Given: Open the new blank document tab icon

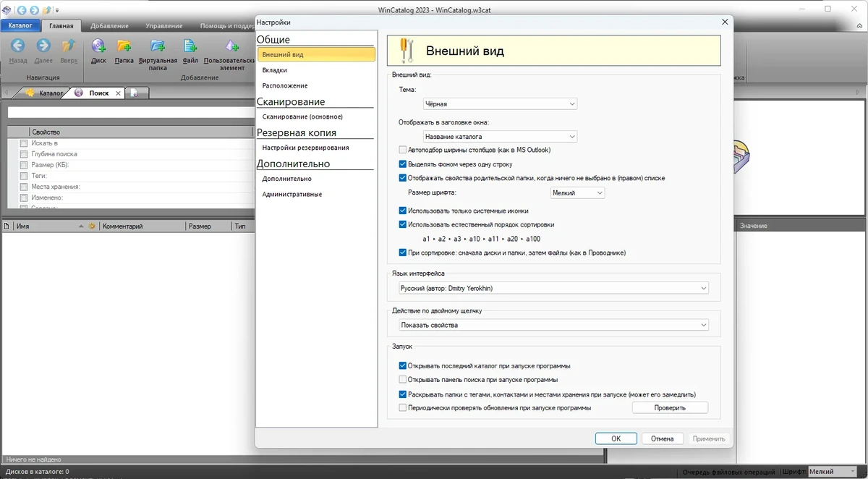Looking at the screenshot, I should point(135,93).
